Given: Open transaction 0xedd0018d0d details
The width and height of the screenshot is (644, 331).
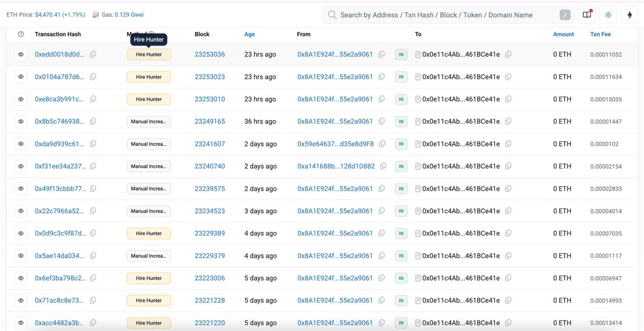Looking at the screenshot, I should click(x=60, y=54).
